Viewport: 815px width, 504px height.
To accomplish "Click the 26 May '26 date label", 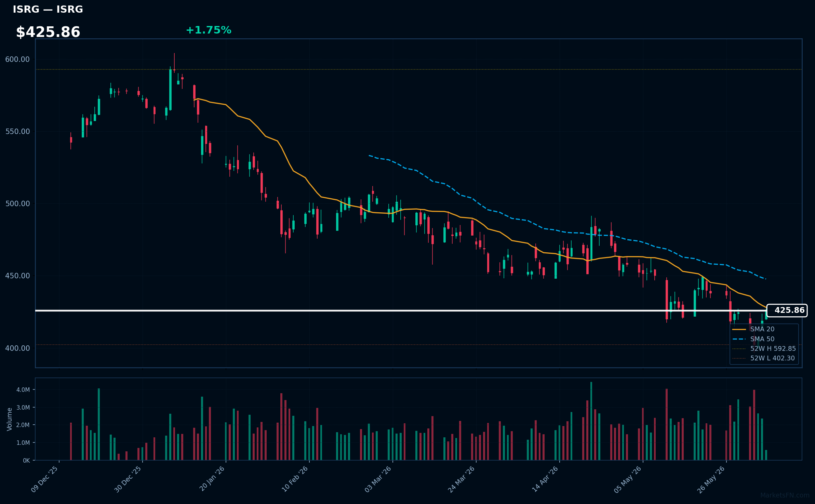I will tap(711, 479).
